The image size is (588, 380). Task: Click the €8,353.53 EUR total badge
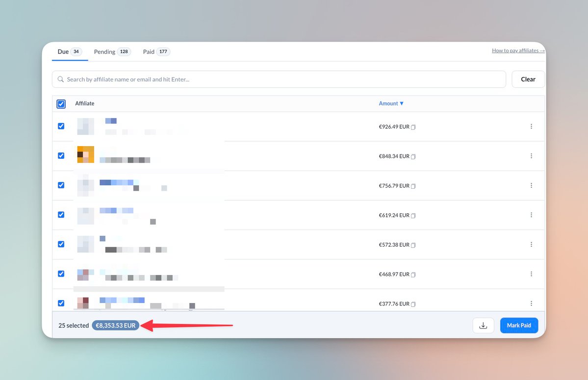[116, 325]
